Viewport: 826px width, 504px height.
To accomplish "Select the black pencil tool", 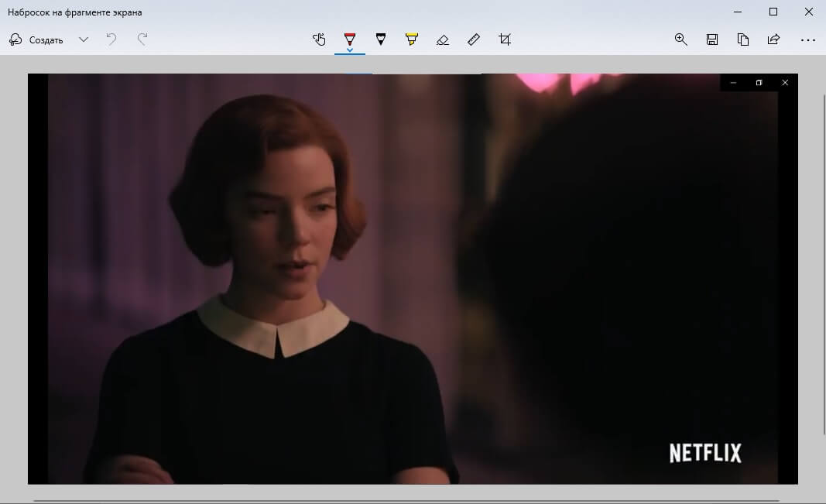I will click(x=380, y=39).
